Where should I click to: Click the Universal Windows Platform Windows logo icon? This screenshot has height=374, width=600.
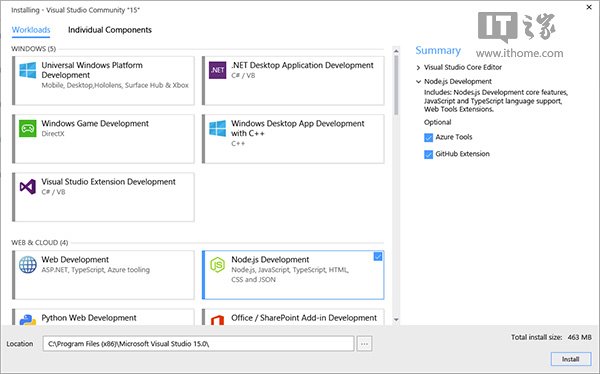point(28,70)
